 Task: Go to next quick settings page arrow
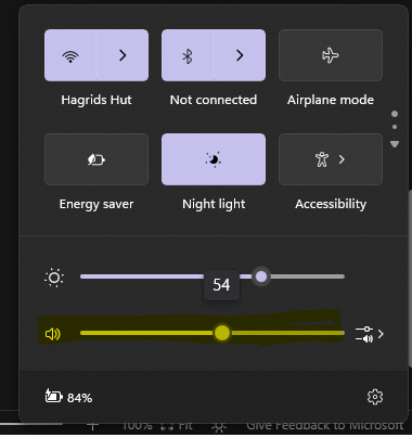[395, 144]
